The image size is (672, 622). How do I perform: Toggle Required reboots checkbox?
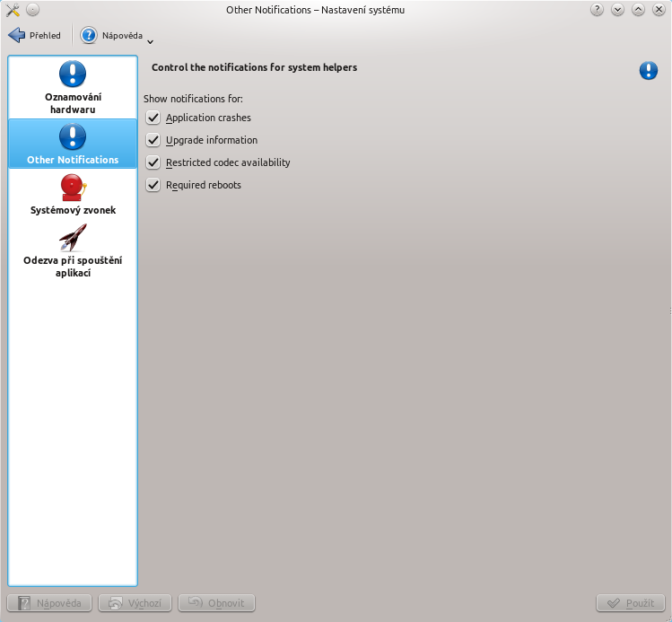click(153, 185)
